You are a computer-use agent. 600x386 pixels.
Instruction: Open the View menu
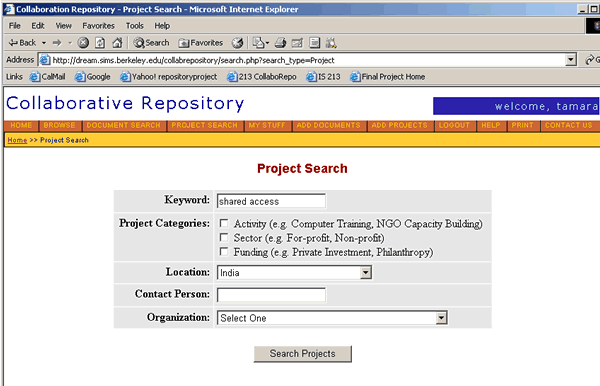[63, 26]
